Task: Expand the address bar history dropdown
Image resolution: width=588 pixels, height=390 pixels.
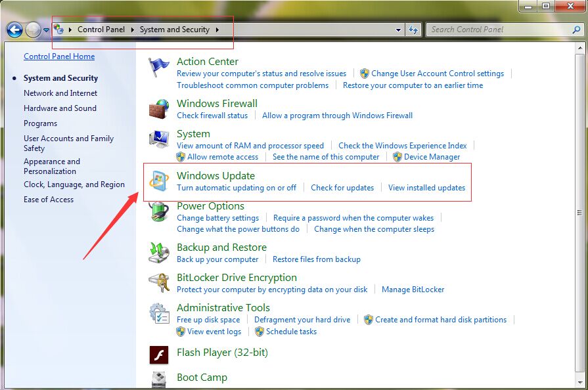Action: (398, 30)
